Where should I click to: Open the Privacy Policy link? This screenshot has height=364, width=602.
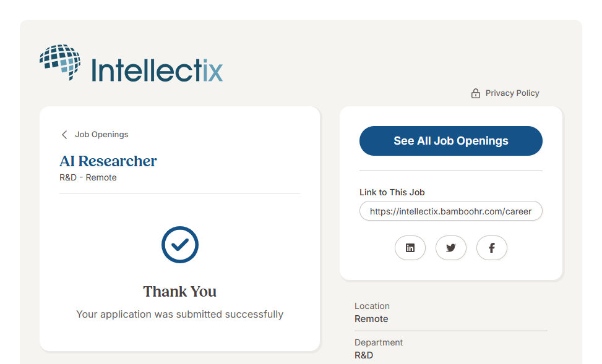pos(512,93)
